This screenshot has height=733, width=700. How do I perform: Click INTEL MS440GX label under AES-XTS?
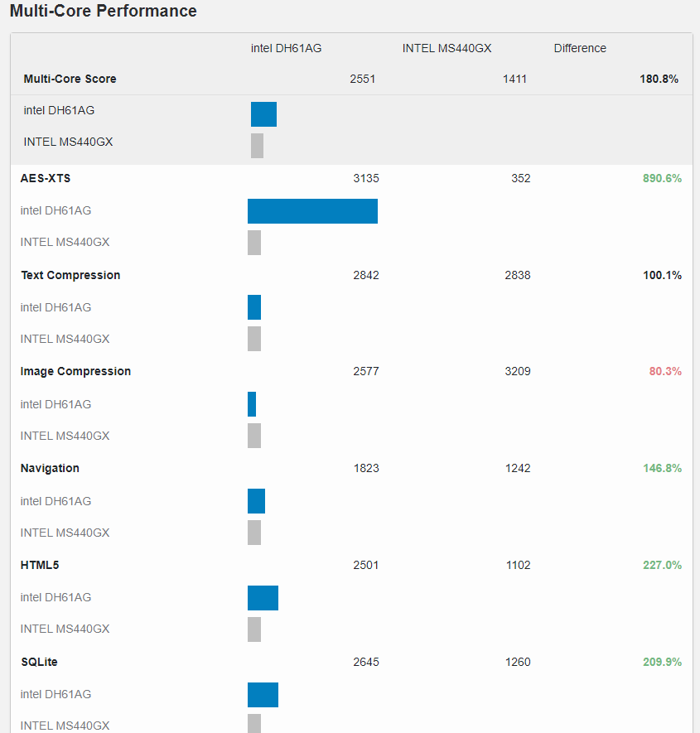pyautogui.click(x=65, y=242)
